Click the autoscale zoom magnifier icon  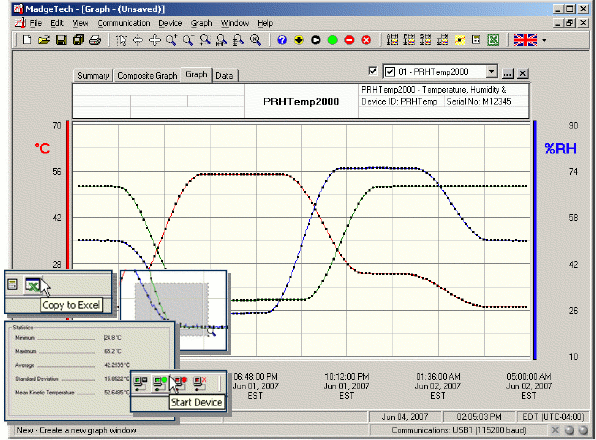tap(255, 40)
